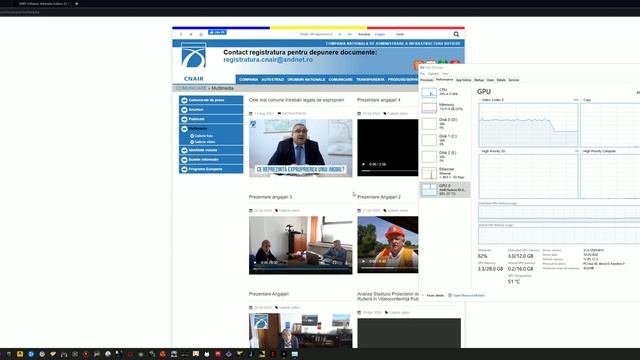Switch site language to Romana

tap(364, 34)
